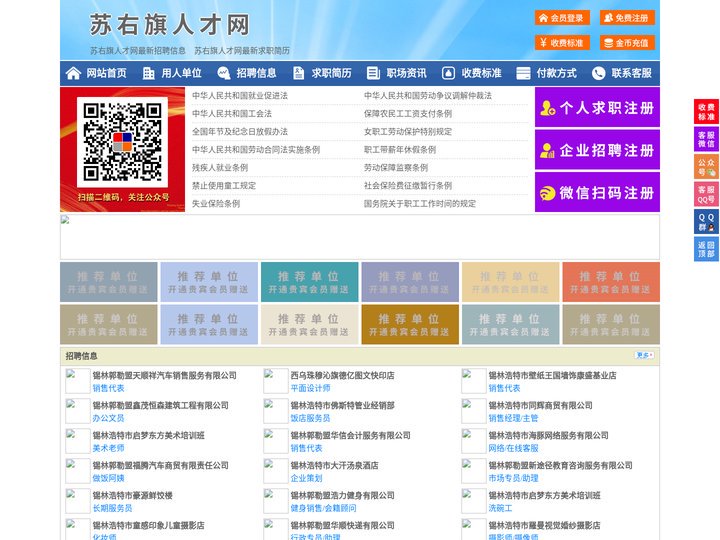The image size is (720, 540).
Task: Open the QQ群 side widget
Action: point(706,222)
